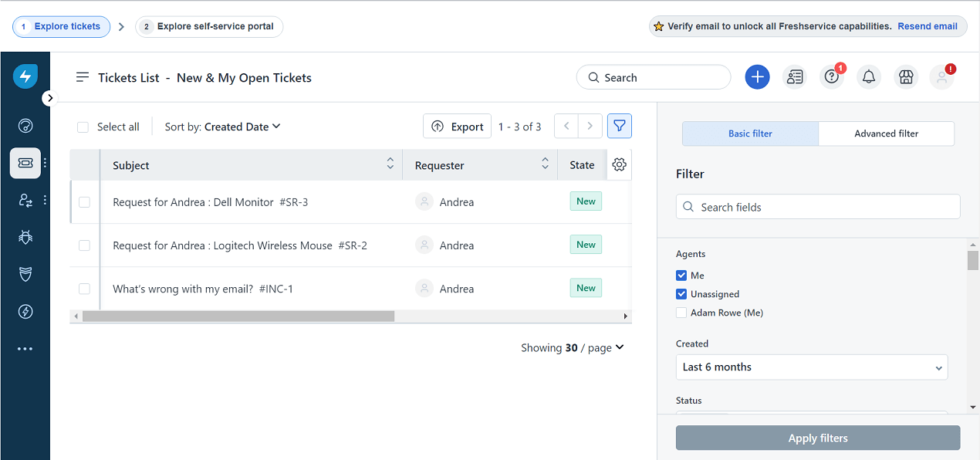Viewport: 980px width, 460px height.
Task: Click the table's horizontal scrollbar thumb
Action: pos(238,316)
